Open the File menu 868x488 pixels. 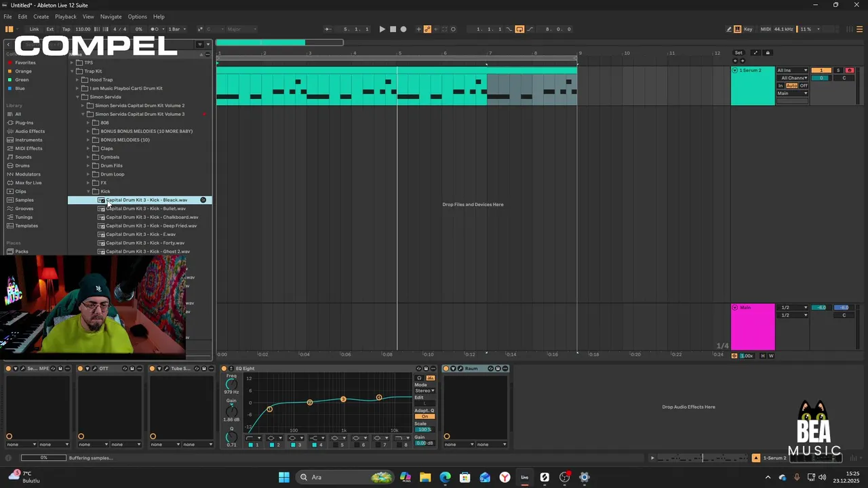tap(7, 16)
